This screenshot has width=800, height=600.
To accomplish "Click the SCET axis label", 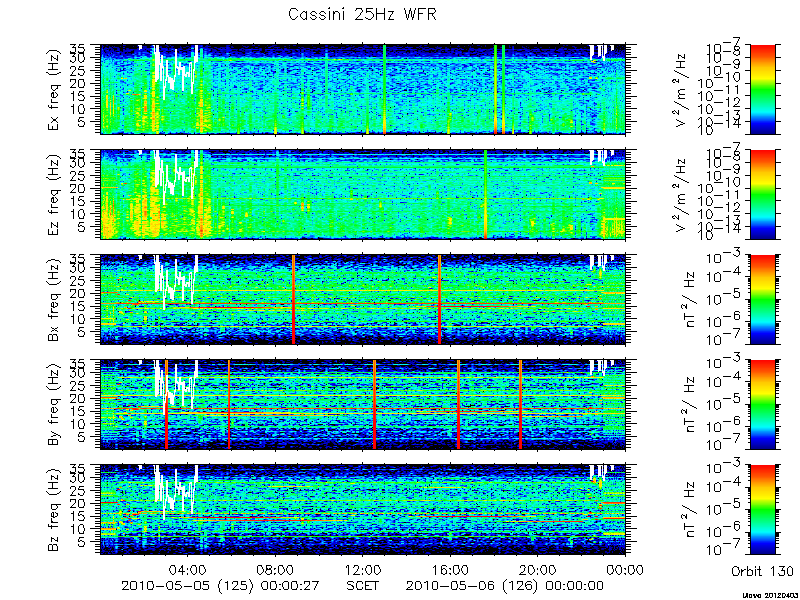I will tap(363, 586).
